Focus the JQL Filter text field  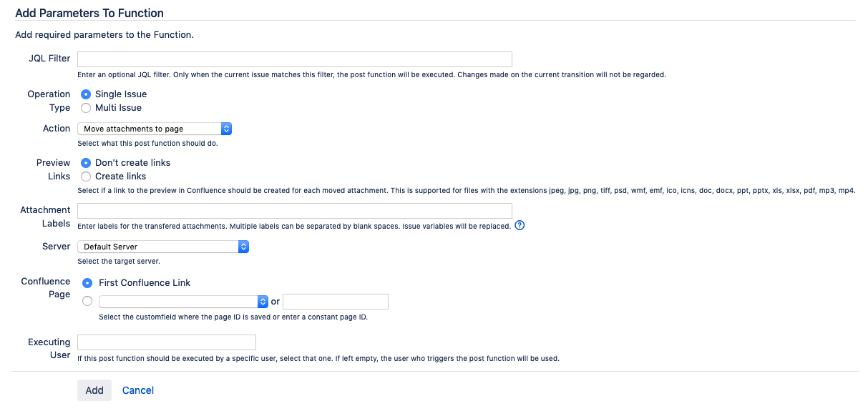(x=294, y=59)
